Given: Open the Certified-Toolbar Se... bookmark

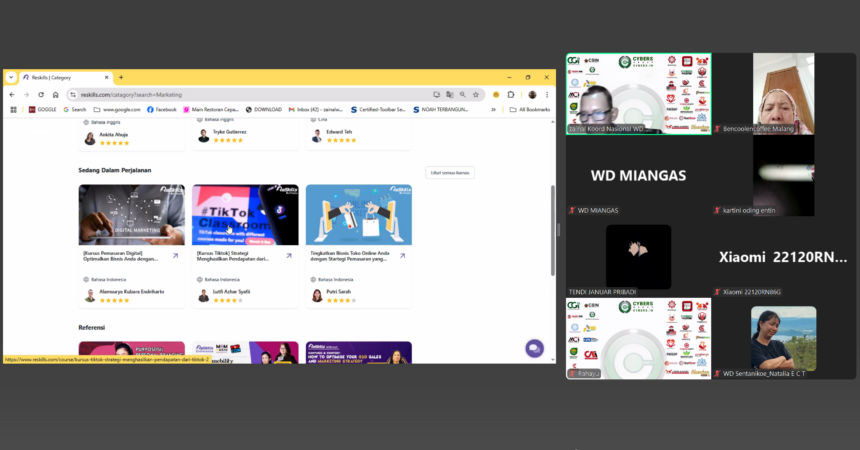Looking at the screenshot, I should [x=378, y=110].
